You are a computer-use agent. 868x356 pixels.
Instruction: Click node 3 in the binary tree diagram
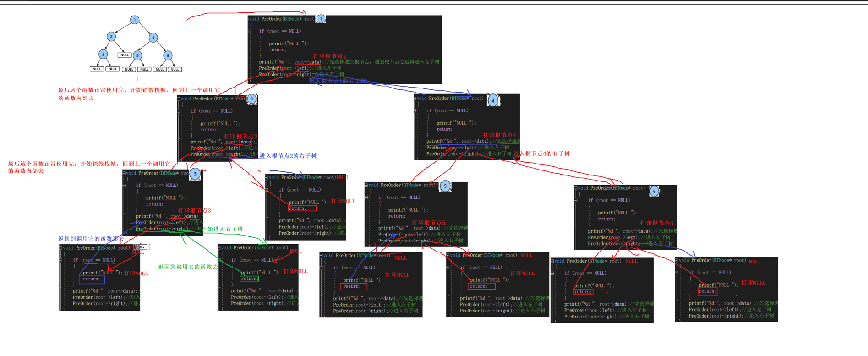[104, 54]
